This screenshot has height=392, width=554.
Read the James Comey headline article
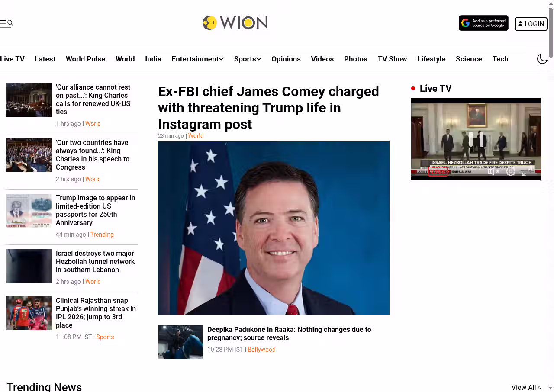(268, 108)
